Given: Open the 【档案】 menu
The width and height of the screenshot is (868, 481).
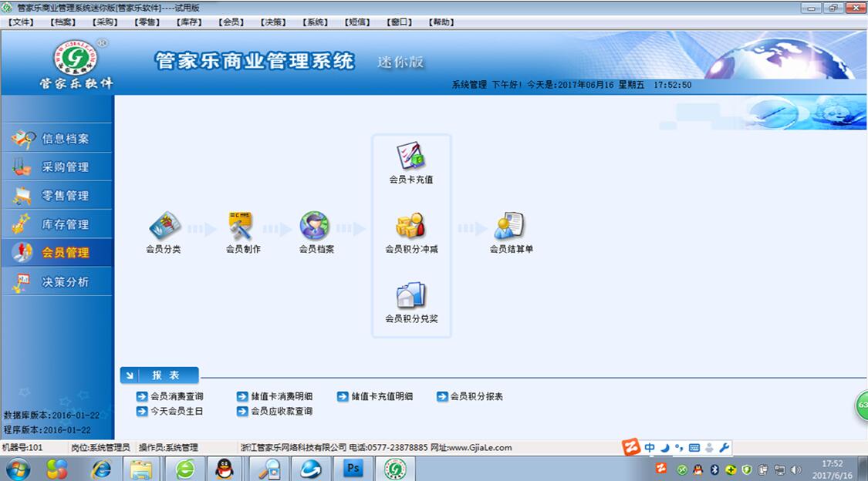Looking at the screenshot, I should pyautogui.click(x=63, y=22).
